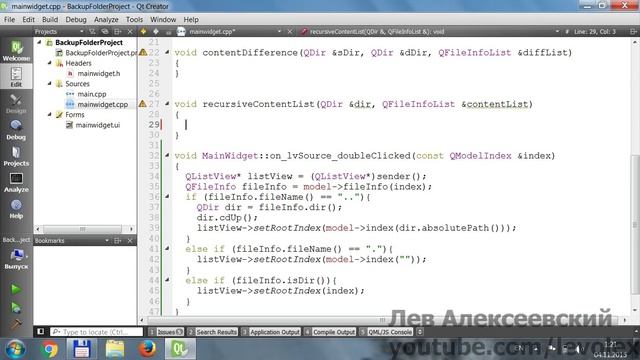Open Help mode in sidebar
Screen dimensions: 640x360
pos(16,209)
